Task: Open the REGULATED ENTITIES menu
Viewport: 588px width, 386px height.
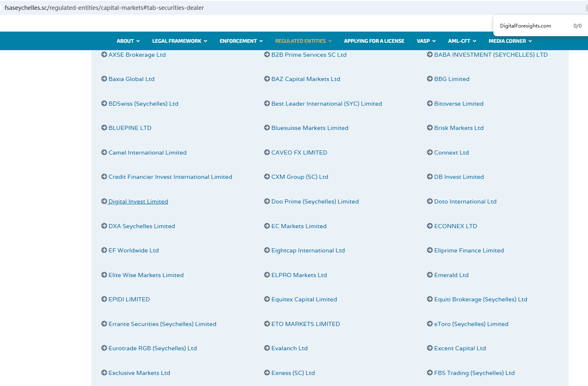Action: click(303, 41)
